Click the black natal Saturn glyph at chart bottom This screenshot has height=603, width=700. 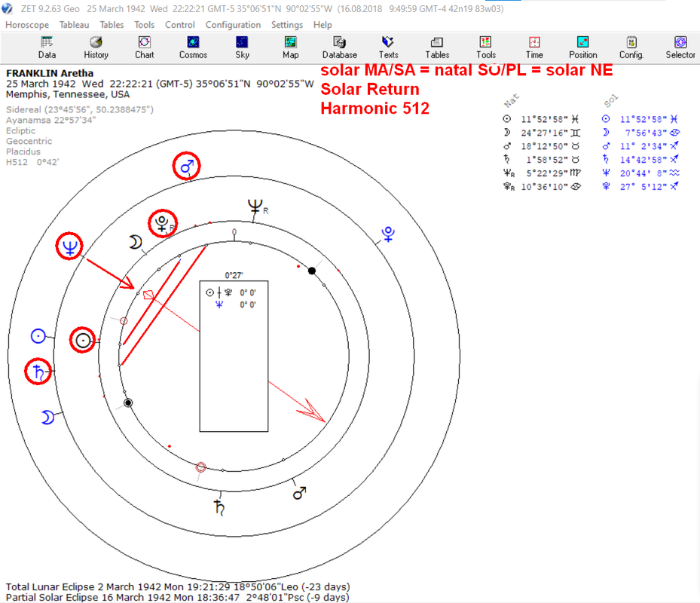coord(219,508)
